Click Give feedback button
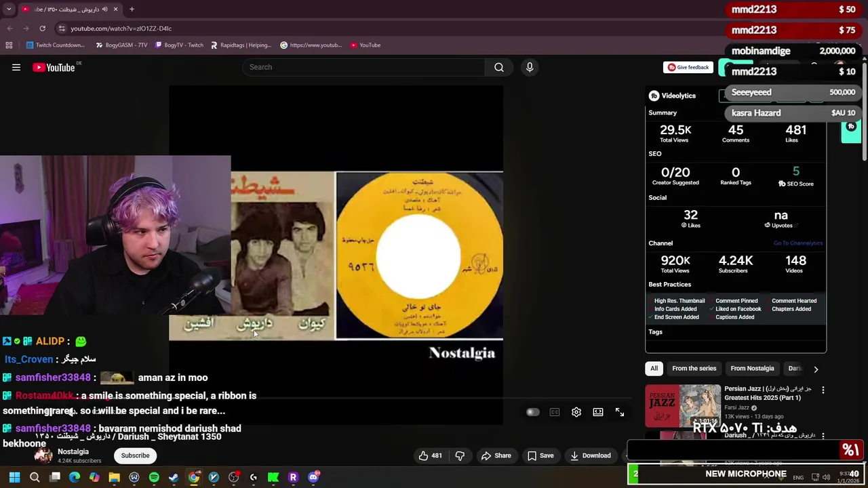Viewport: 868px width, 488px height. 688,67
